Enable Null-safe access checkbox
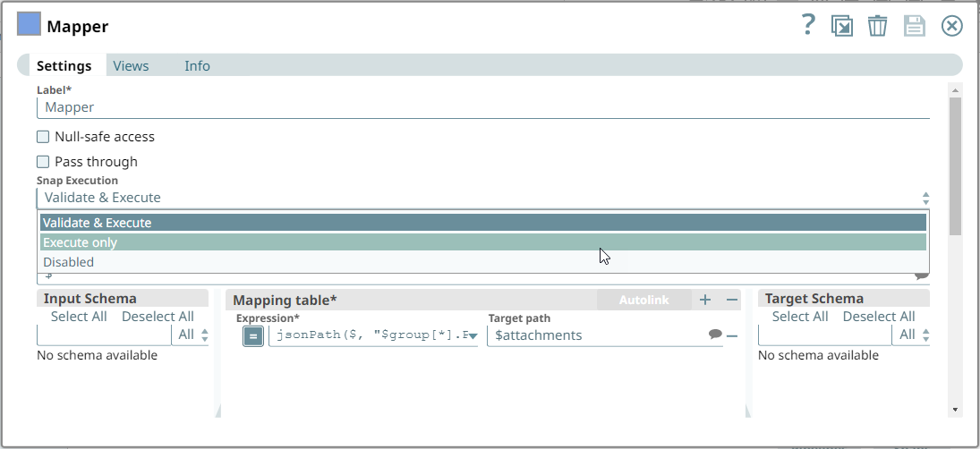The height and width of the screenshot is (449, 980). (43, 137)
